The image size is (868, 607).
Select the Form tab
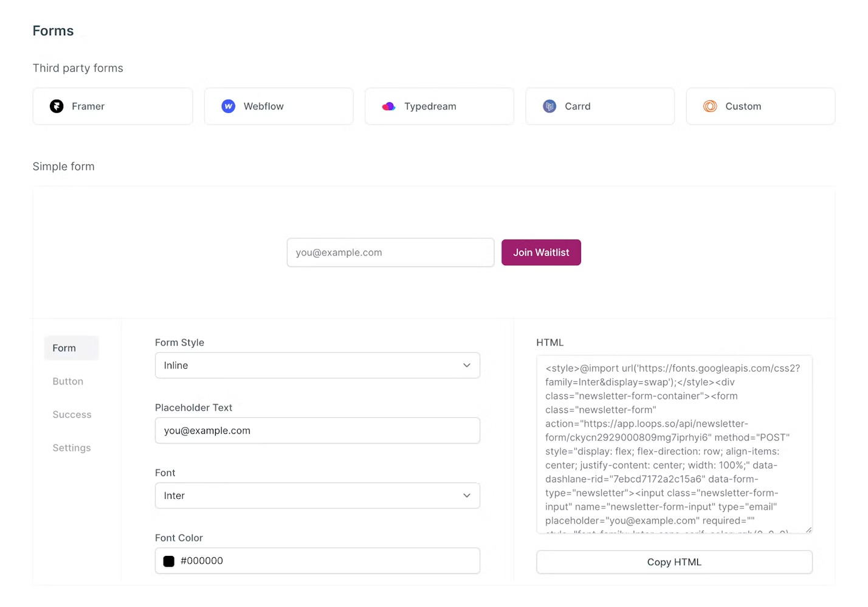64,348
